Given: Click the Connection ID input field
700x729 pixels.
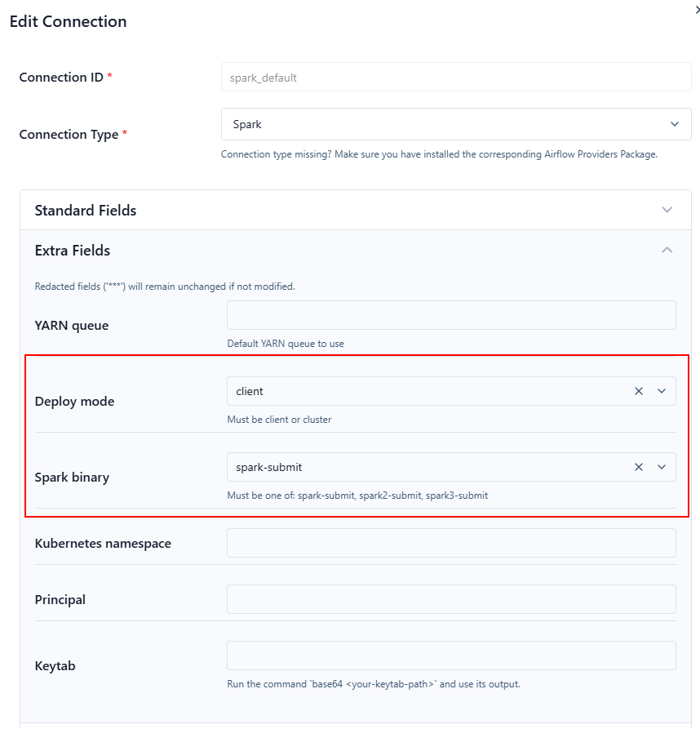Looking at the screenshot, I should coord(456,78).
